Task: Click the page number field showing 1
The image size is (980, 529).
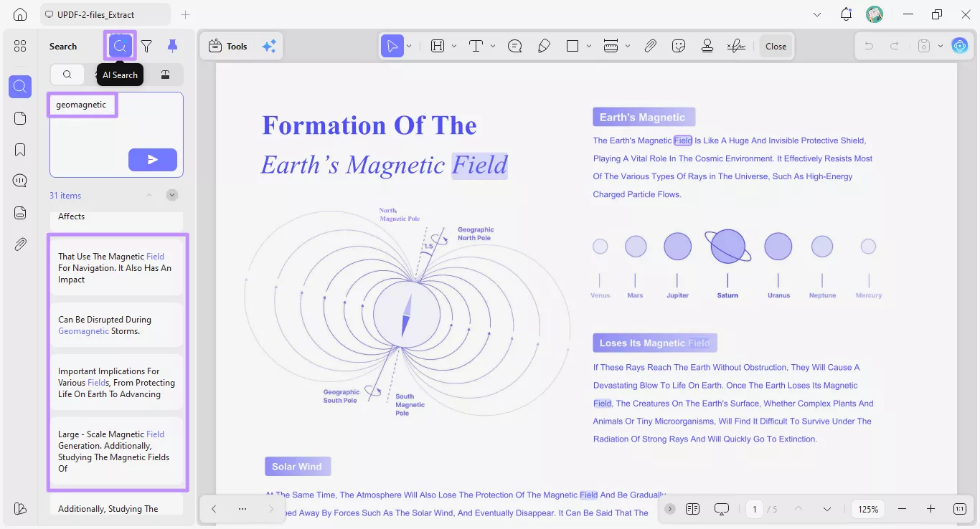Action: [x=754, y=509]
